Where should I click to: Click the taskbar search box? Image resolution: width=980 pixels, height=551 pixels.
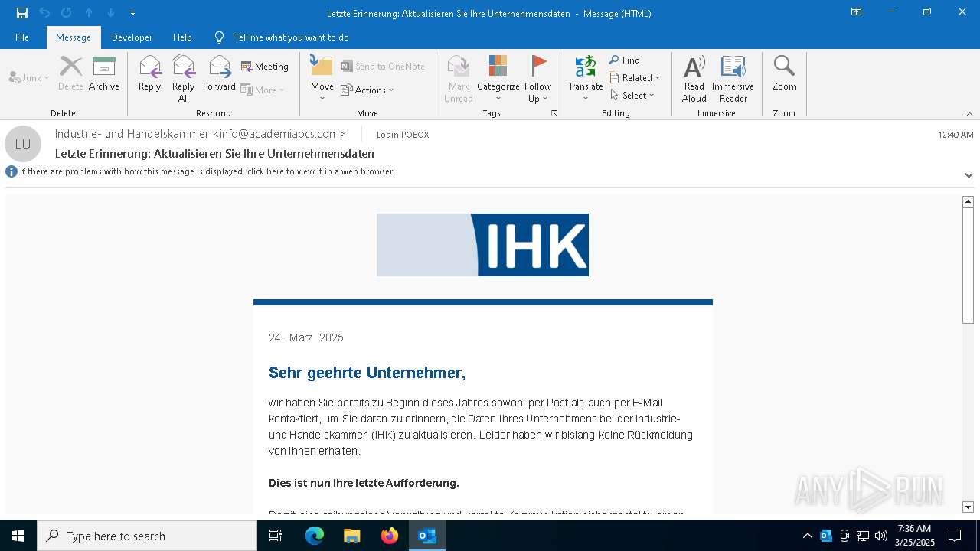147,536
